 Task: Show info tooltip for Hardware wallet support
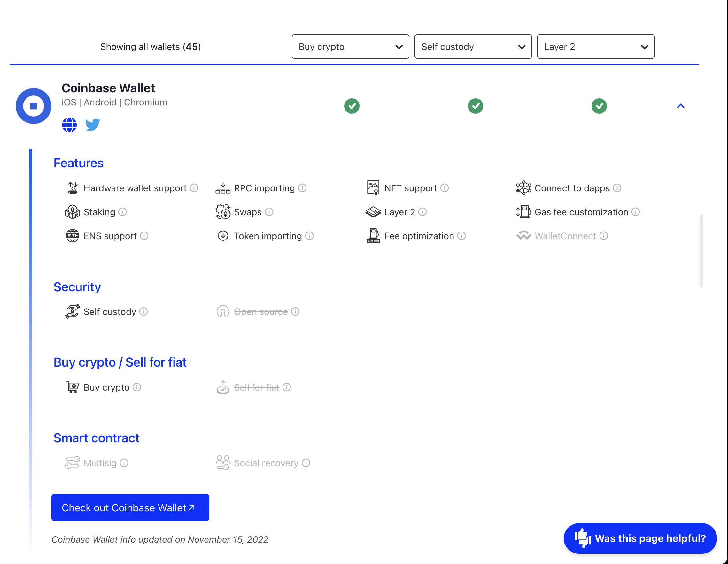194,188
